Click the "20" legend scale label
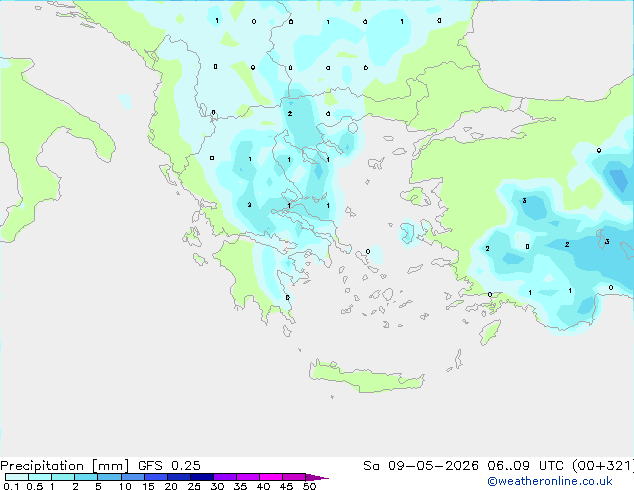Image resolution: width=634 pixels, height=490 pixels. tap(171, 486)
